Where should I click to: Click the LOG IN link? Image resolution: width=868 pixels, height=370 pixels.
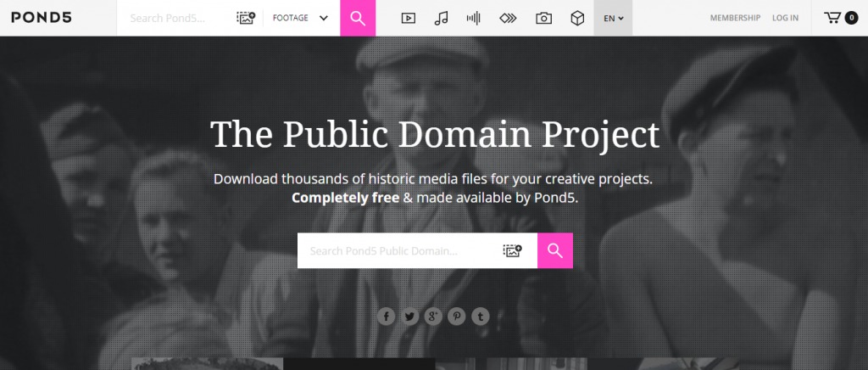(x=785, y=18)
